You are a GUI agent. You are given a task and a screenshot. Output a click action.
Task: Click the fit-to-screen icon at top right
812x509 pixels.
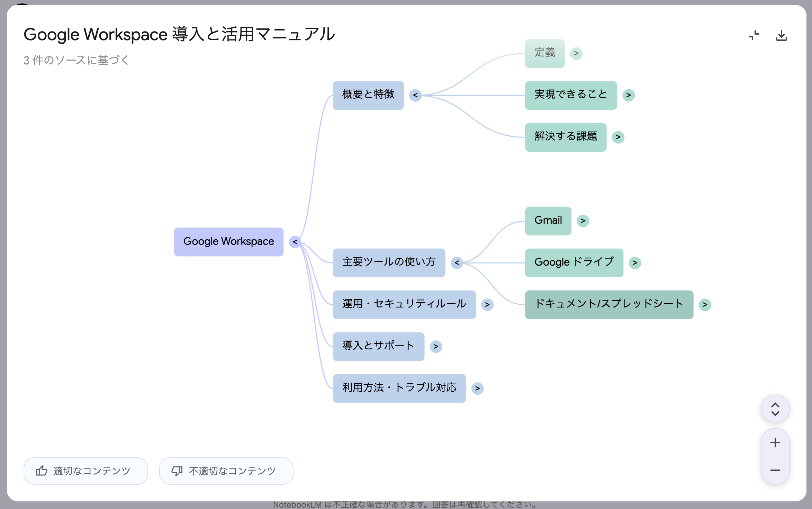click(x=754, y=35)
